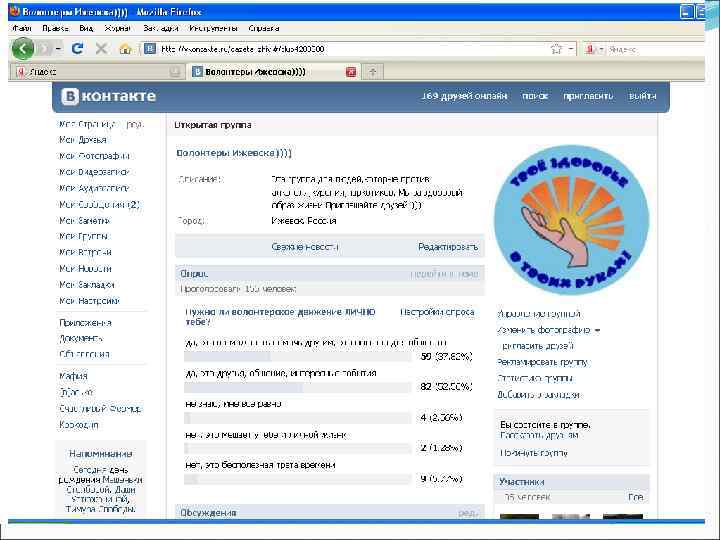Click Покинуть группу link

point(534,453)
